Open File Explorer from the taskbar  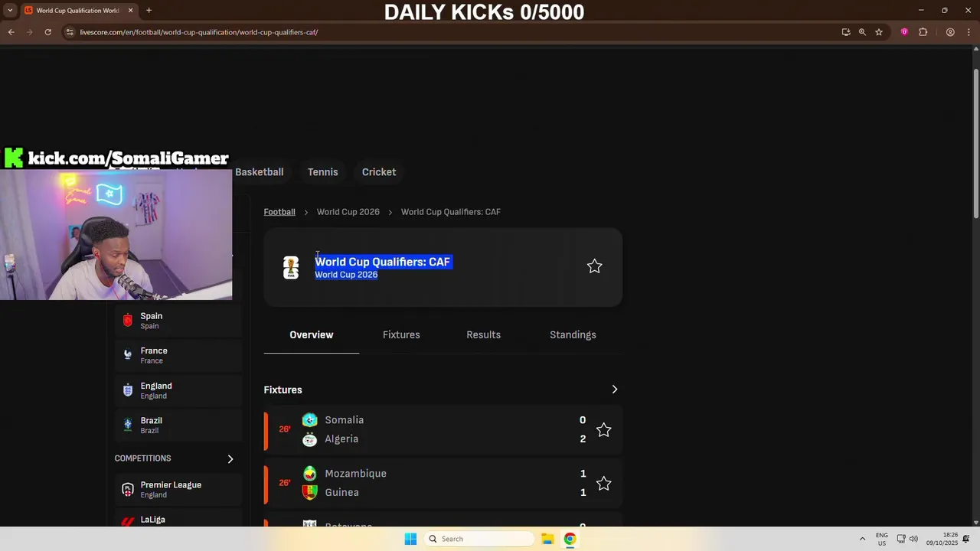point(547,539)
